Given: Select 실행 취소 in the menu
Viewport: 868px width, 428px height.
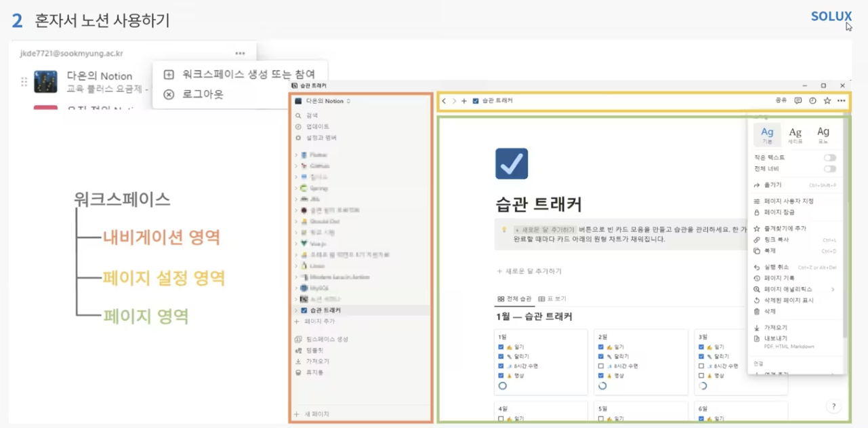Looking at the screenshot, I should pos(795,267).
